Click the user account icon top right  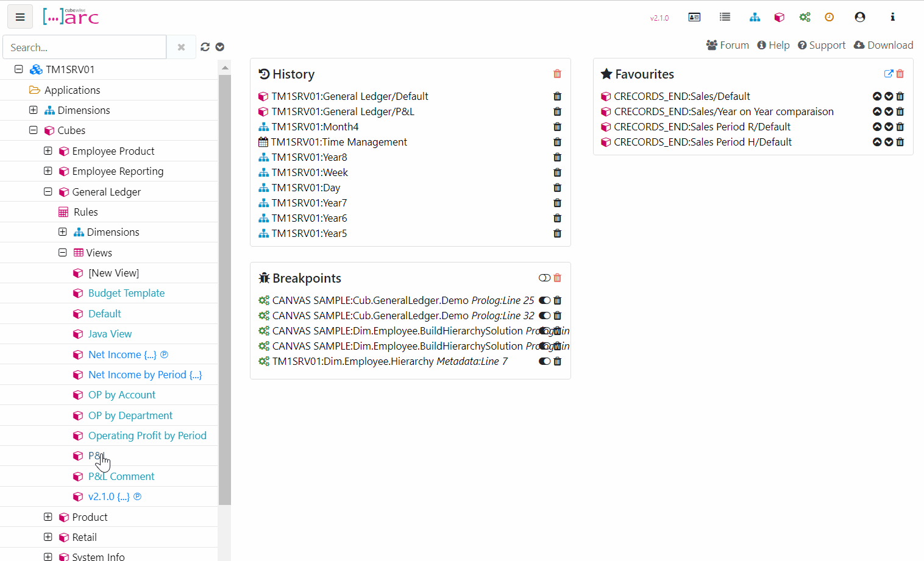[859, 16]
